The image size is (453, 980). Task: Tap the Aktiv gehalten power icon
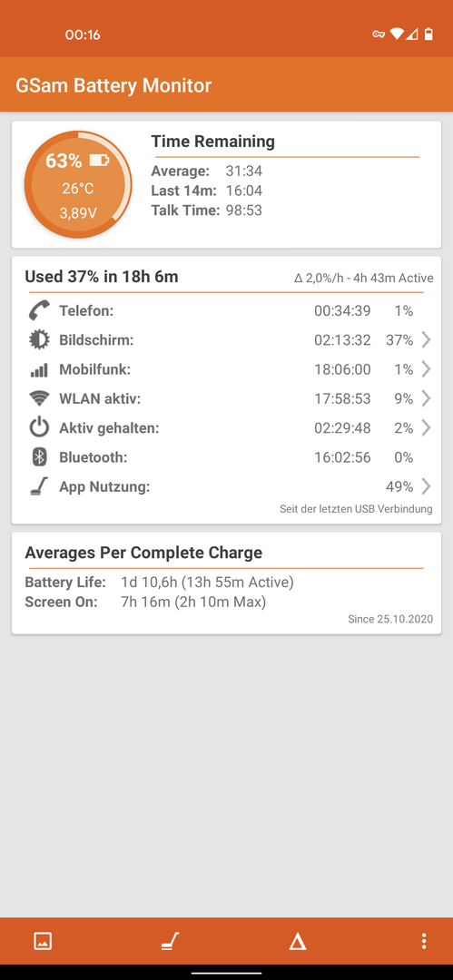(39, 428)
